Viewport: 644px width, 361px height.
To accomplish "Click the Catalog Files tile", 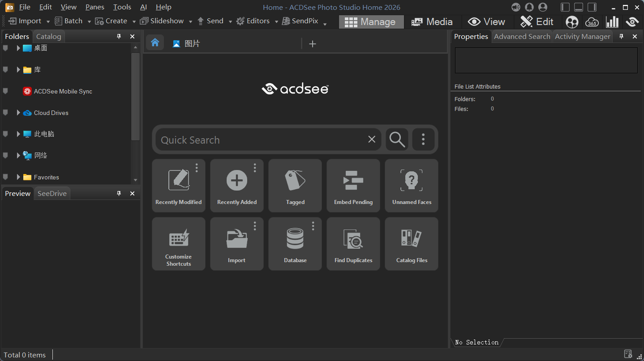I will (411, 244).
